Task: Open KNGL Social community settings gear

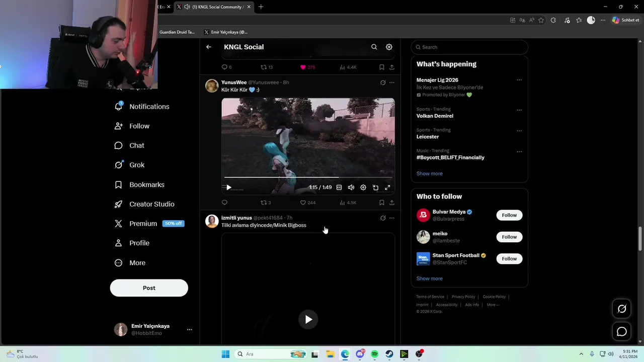Action: click(389, 47)
